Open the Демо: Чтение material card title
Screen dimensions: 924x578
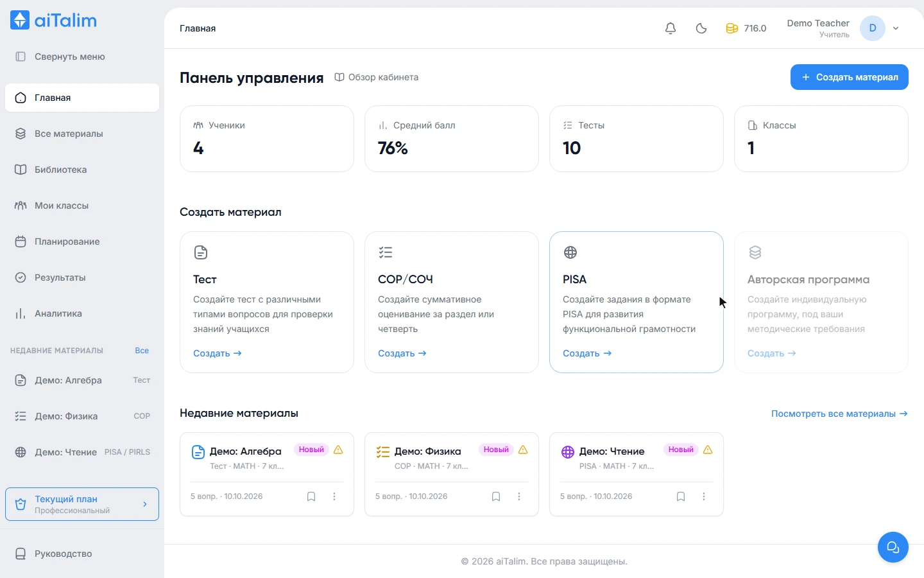tap(612, 451)
